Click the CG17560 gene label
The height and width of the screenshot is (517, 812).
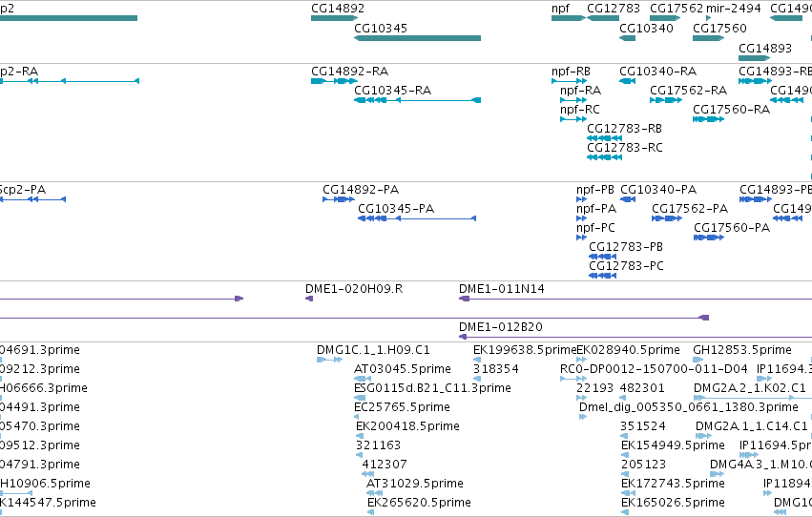pyautogui.click(x=719, y=28)
